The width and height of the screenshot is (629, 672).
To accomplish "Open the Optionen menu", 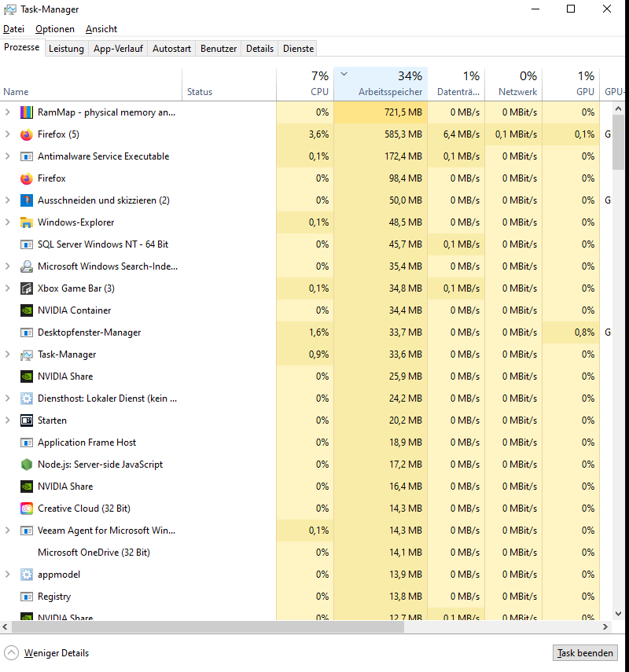I will tap(55, 29).
